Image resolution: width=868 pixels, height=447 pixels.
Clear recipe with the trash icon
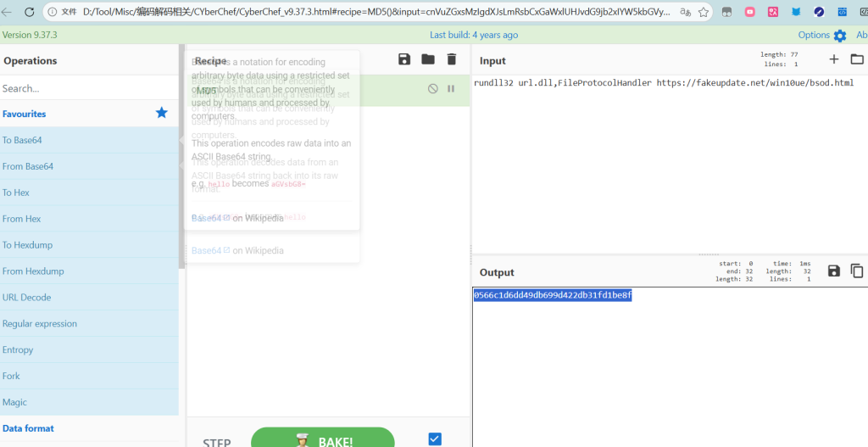tap(452, 59)
